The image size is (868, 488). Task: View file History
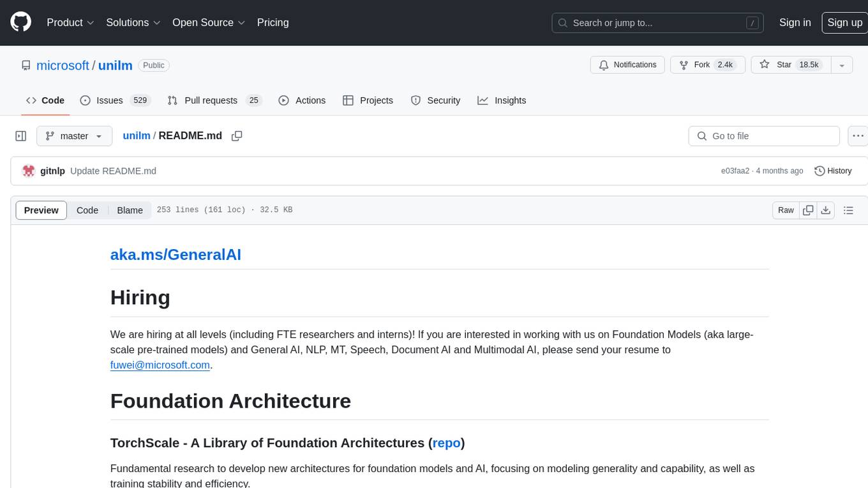point(833,171)
